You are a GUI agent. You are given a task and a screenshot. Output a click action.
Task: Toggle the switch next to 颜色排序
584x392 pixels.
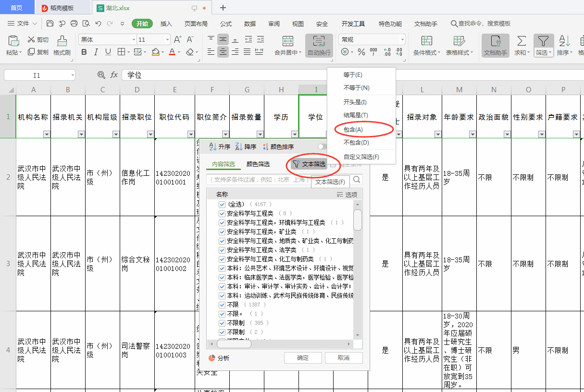(323, 147)
